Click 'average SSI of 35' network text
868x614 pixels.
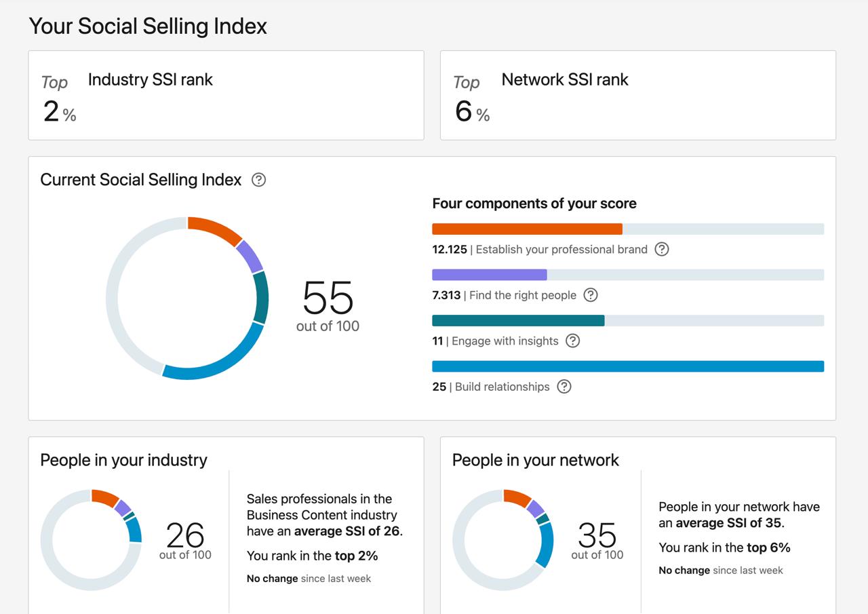point(729,523)
